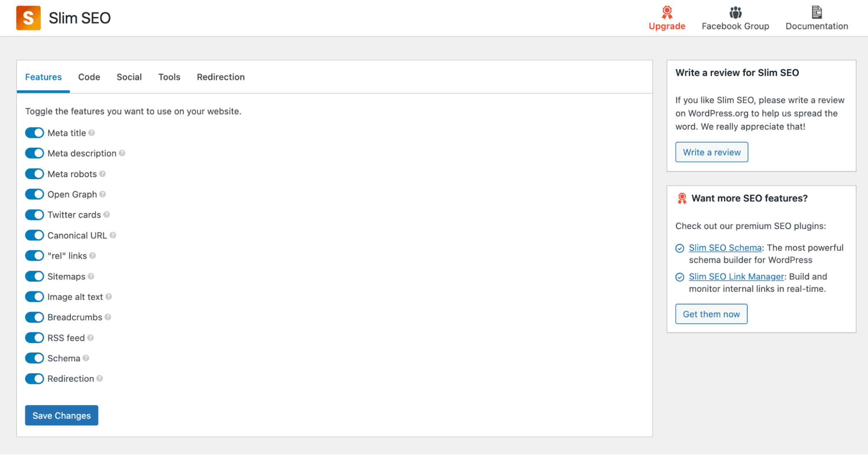Click the Upgrade text link
Viewport: 868px width, 455px height.
point(667,26)
